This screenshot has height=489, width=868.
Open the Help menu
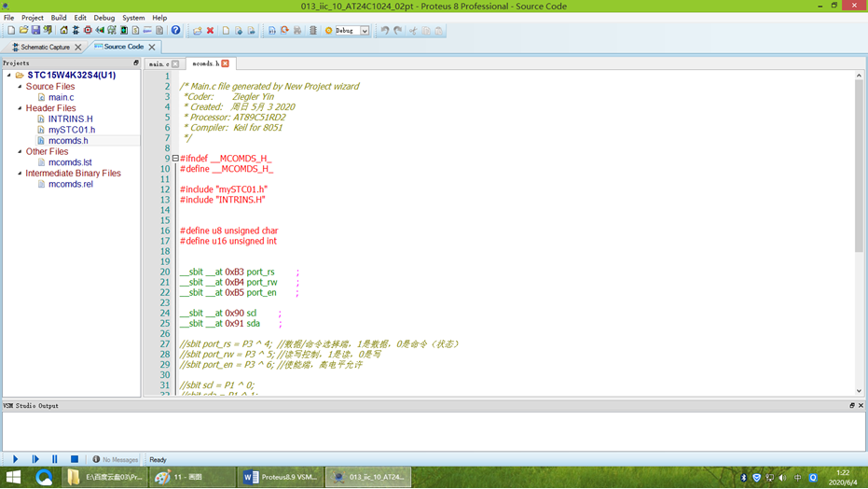click(159, 18)
